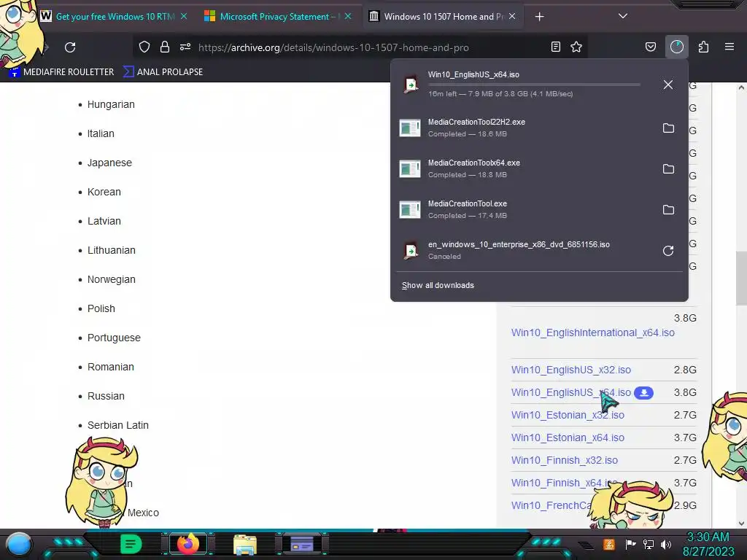Download Win10_Estonian_x32.iso
The width and height of the screenshot is (747, 560).
click(568, 415)
